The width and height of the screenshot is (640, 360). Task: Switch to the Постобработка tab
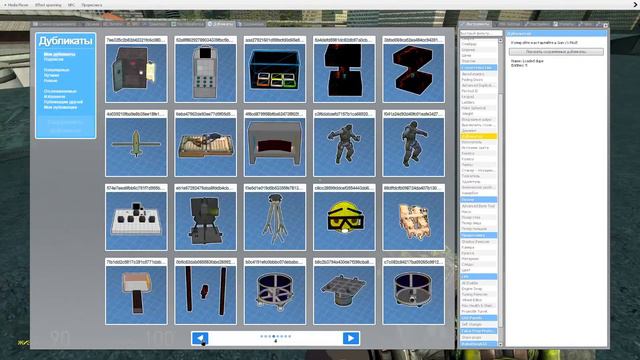coord(188,24)
